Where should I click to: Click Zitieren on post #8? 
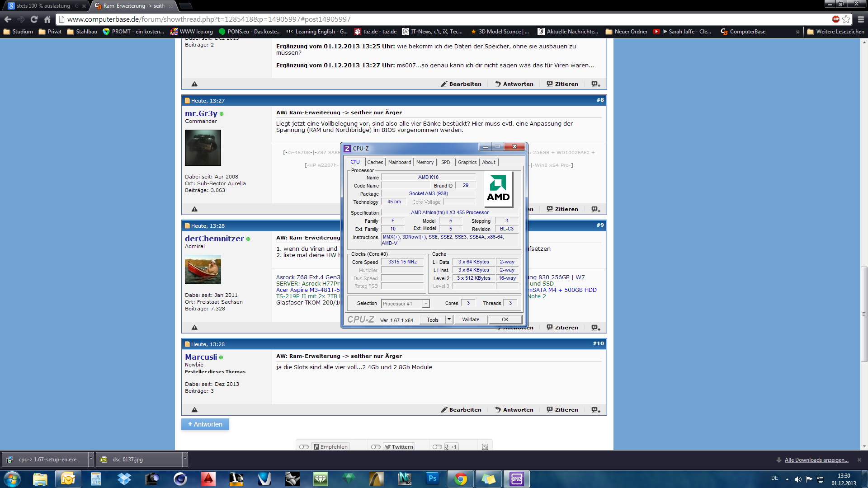click(562, 209)
